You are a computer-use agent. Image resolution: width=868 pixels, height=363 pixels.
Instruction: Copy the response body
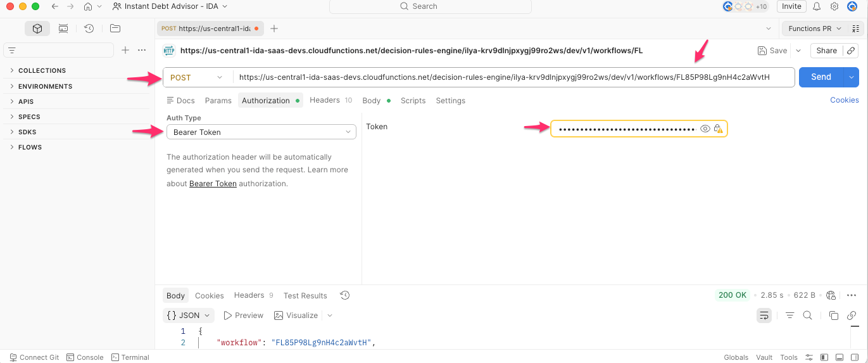(x=834, y=315)
